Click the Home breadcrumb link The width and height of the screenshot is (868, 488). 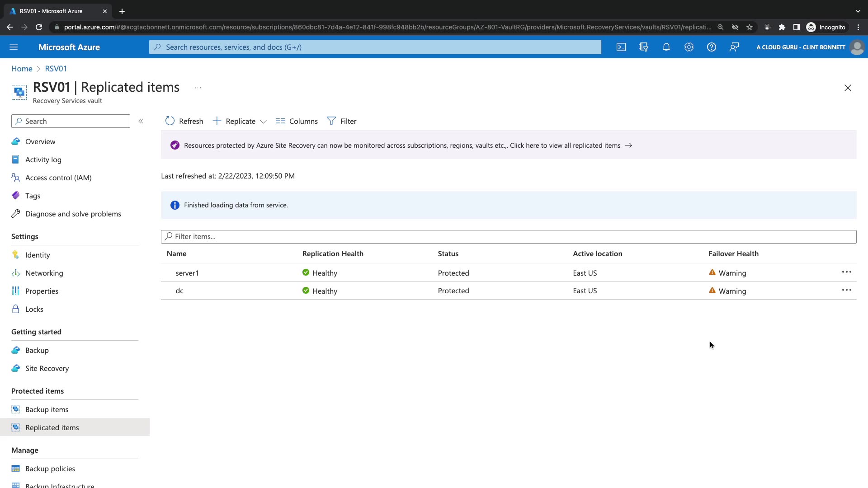click(x=22, y=69)
